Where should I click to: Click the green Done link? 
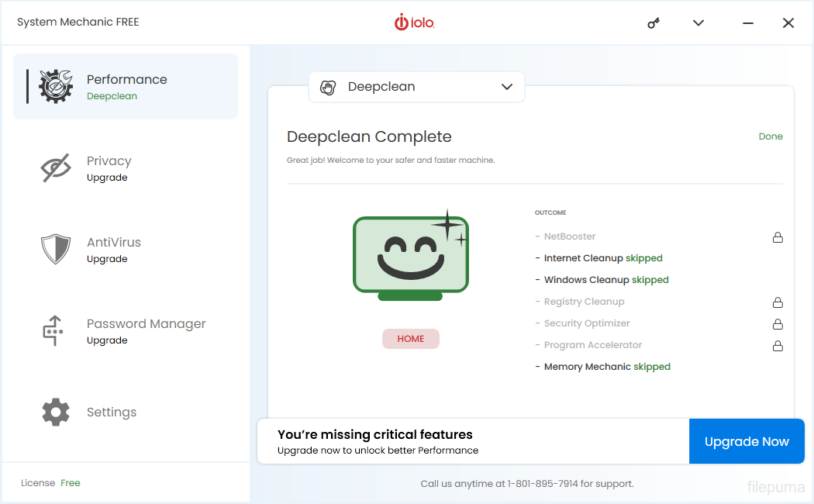(771, 136)
